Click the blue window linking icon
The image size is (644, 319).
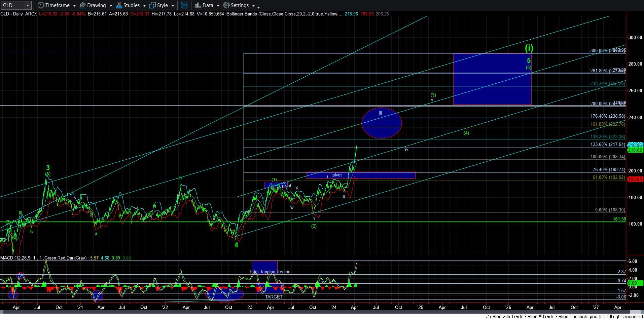(x=184, y=5)
